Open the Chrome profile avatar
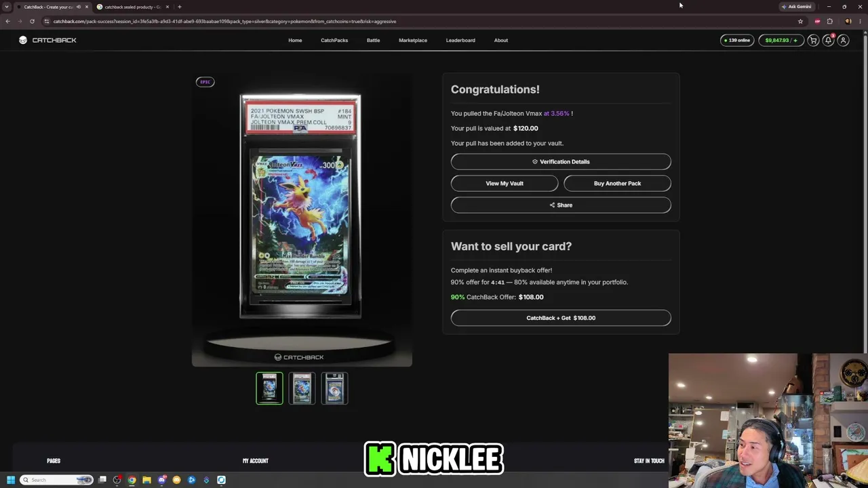This screenshot has height=488, width=868. click(x=848, y=21)
